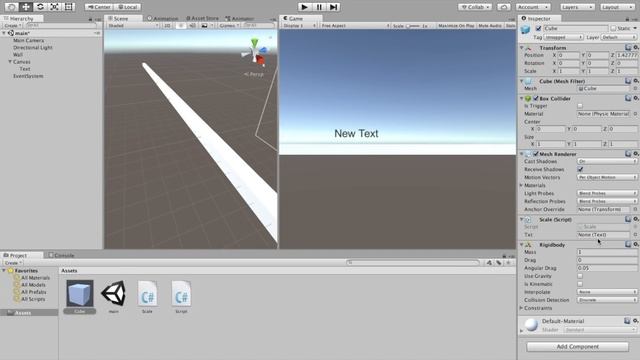
Task: Select the main scene asset
Action: pyautogui.click(x=113, y=297)
